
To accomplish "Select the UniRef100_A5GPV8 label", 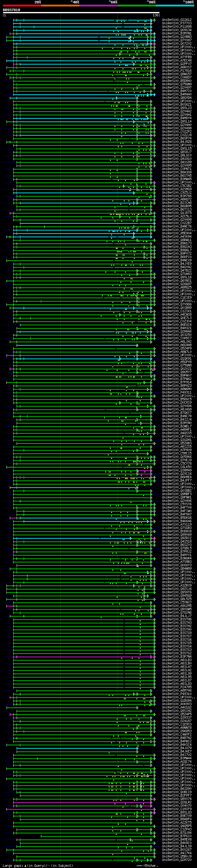I will pyautogui.click(x=177, y=362).
